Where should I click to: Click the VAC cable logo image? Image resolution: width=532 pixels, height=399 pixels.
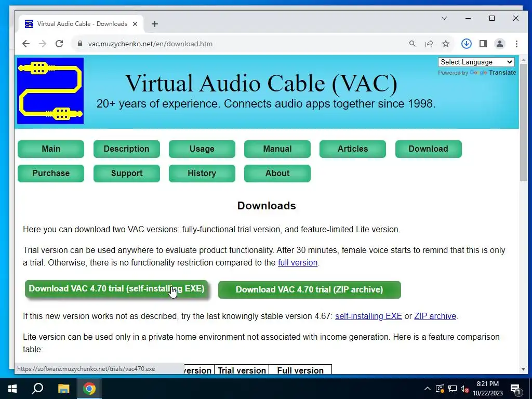(50, 91)
